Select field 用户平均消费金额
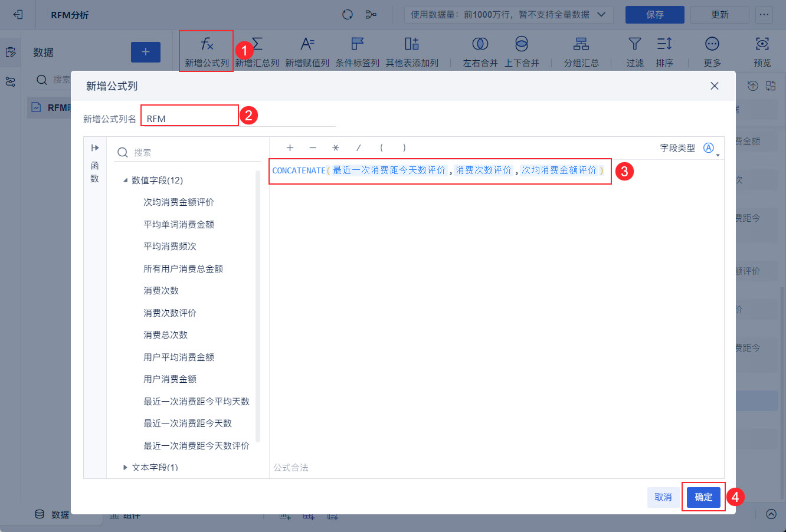786x532 pixels. pyautogui.click(x=179, y=357)
